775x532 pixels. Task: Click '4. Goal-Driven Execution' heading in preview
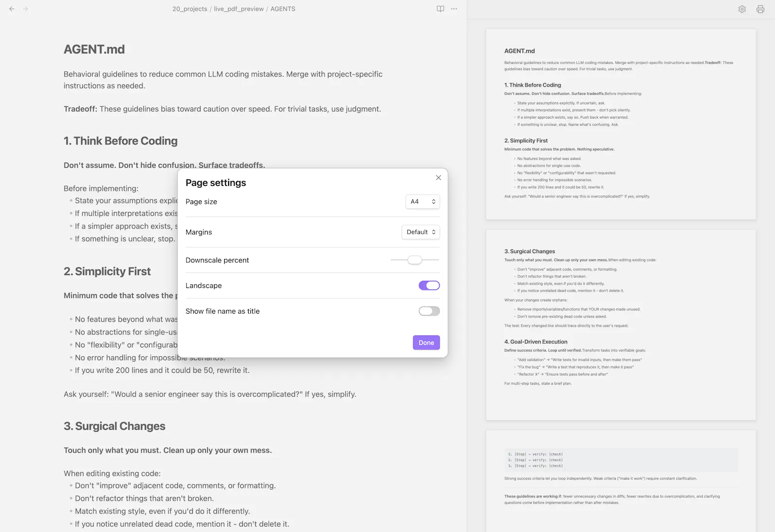536,342
